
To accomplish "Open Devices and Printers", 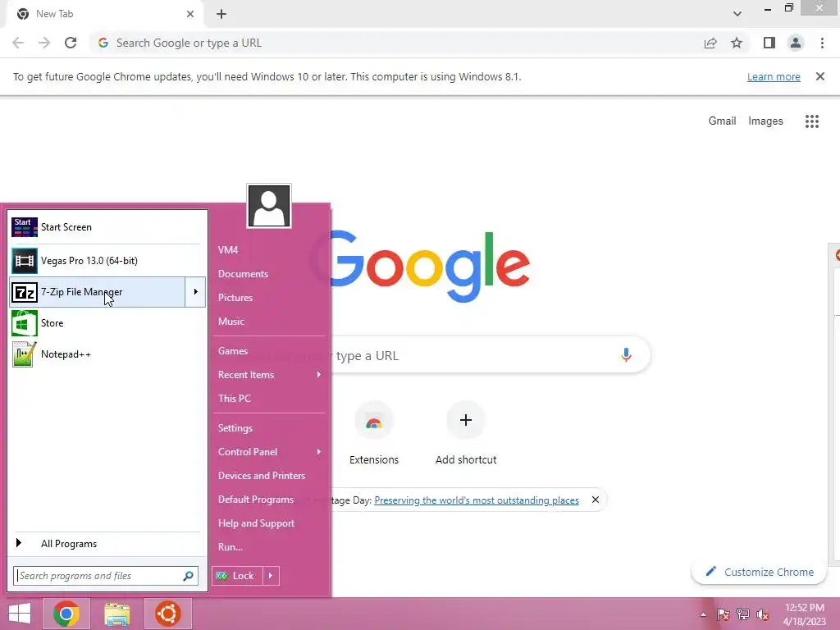I will tap(262, 476).
